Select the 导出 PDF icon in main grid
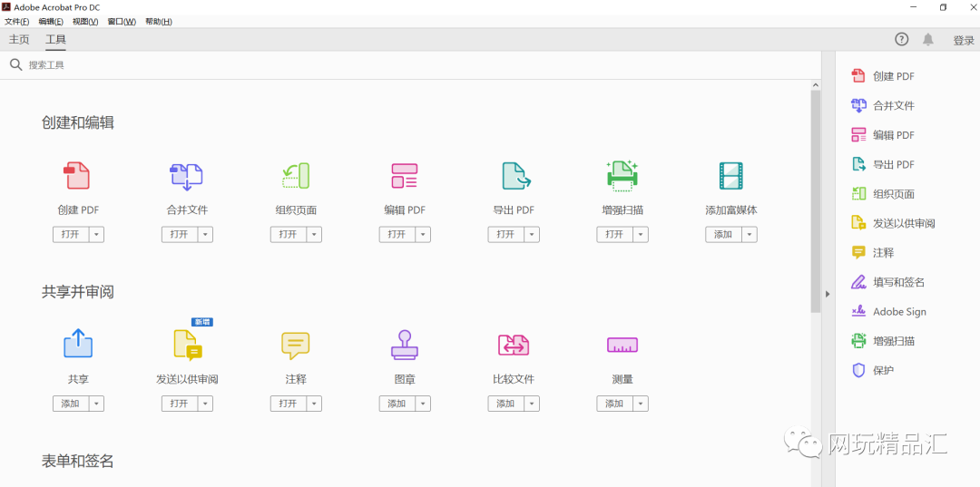 click(x=515, y=176)
